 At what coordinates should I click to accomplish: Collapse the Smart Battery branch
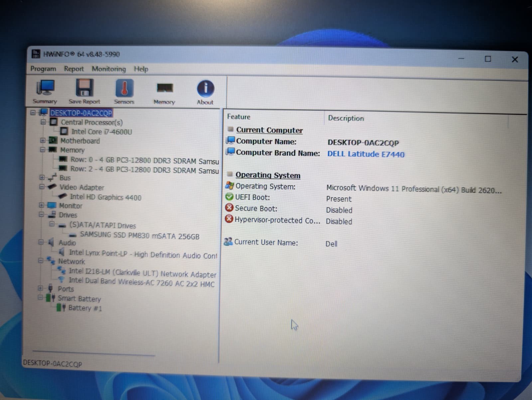[40, 297]
